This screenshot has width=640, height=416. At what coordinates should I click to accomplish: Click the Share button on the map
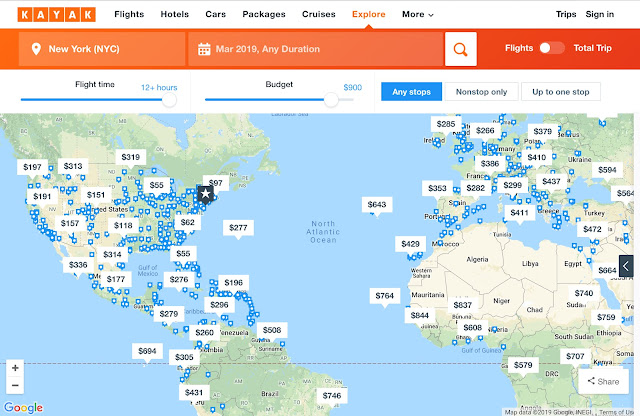[x=603, y=381]
